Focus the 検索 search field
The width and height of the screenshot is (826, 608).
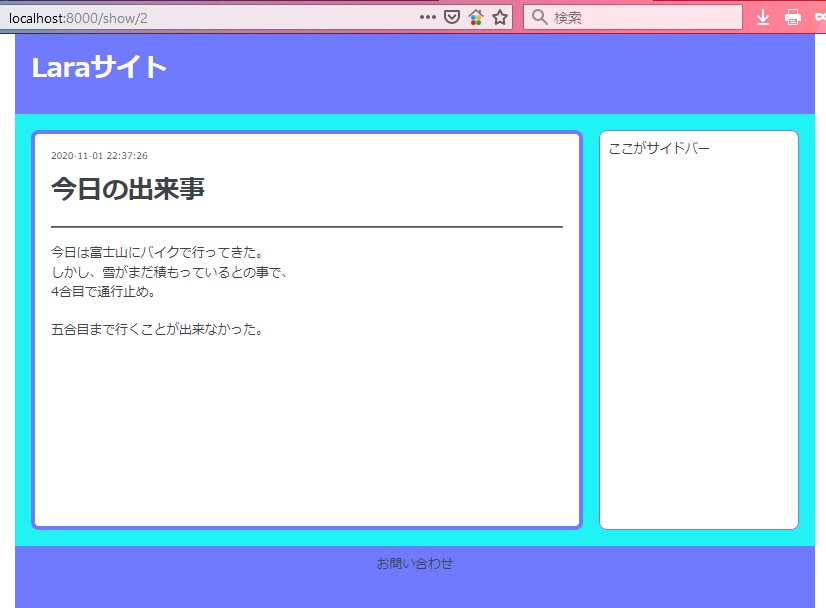640,17
